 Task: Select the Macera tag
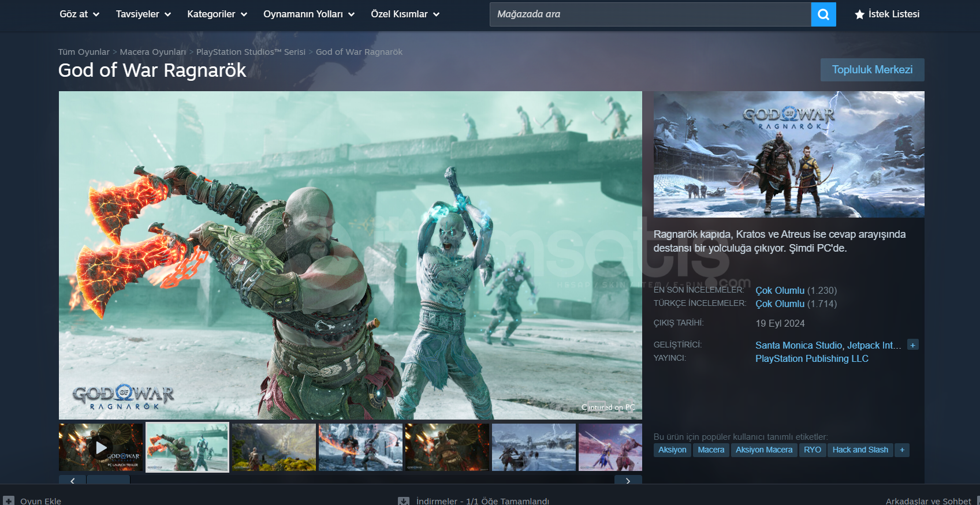point(711,450)
